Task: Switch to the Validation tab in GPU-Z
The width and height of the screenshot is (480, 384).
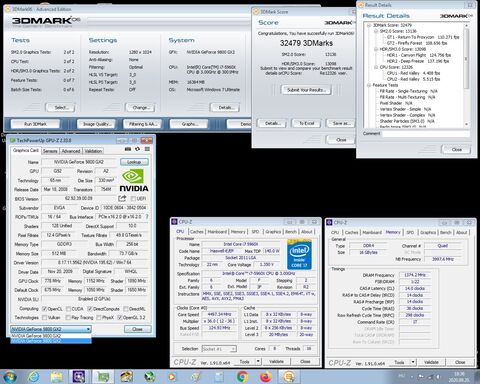Action: pos(93,151)
